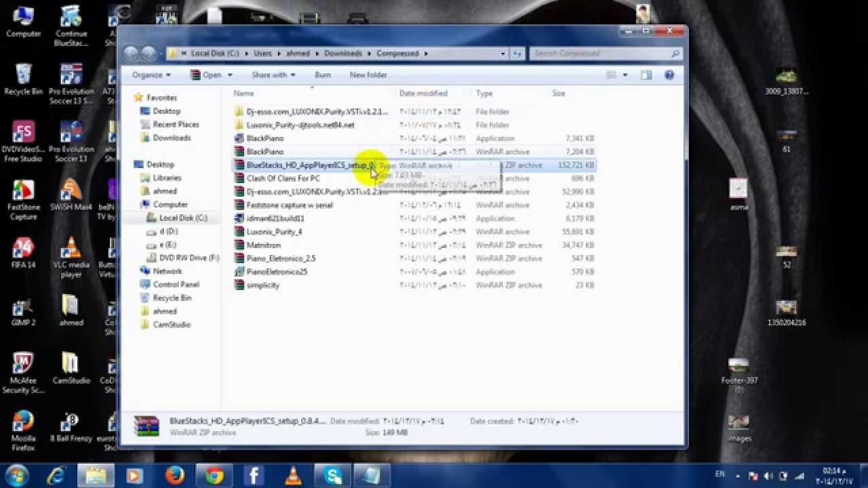Click Windows Media Player taskbar icon
The image size is (868, 488).
[134, 476]
